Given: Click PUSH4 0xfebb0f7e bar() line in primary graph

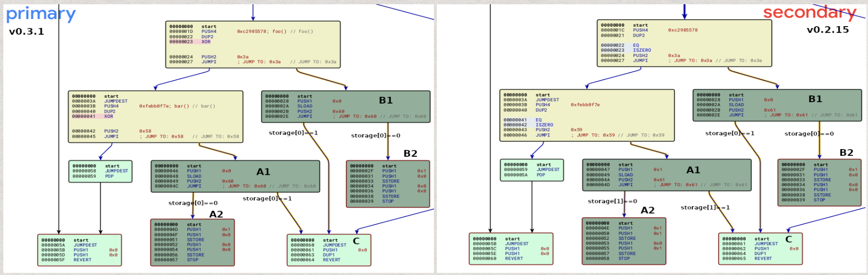Looking at the screenshot, I should [x=143, y=106].
